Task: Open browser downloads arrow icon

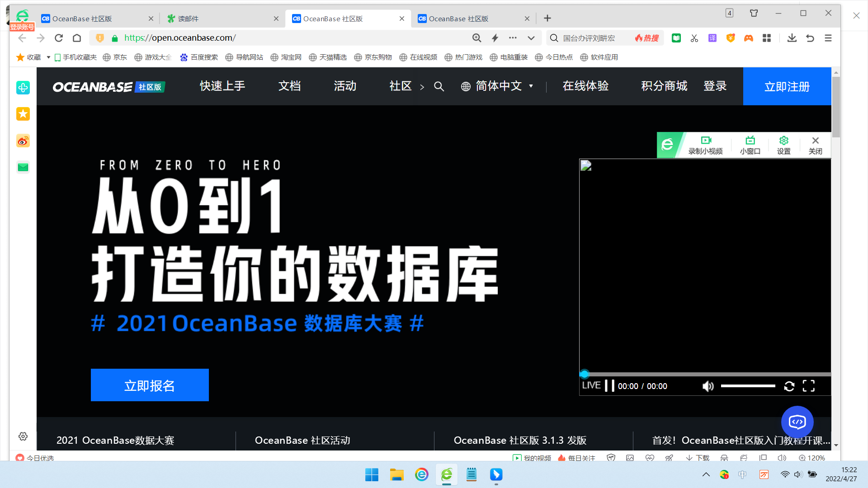Action: click(792, 38)
